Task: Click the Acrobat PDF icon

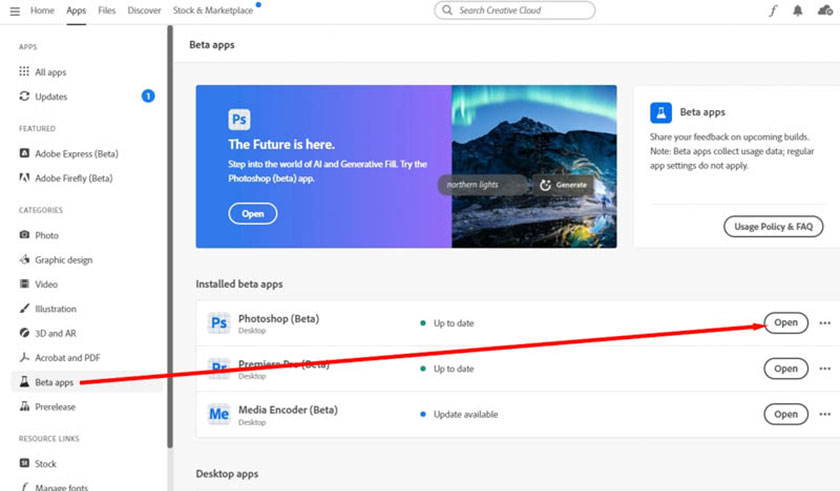Action: coord(24,357)
